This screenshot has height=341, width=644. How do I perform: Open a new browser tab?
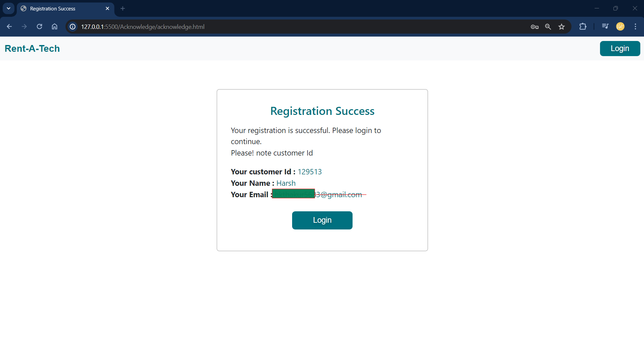coord(123,8)
